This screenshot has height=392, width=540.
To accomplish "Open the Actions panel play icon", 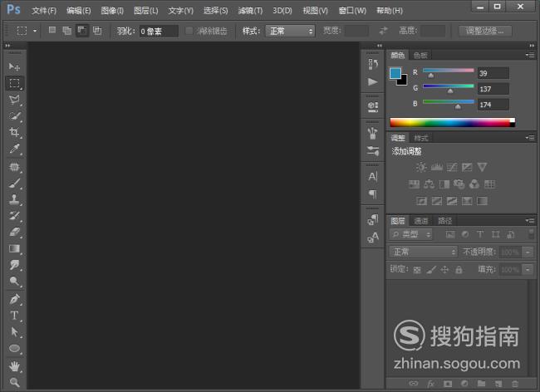I will (373, 82).
